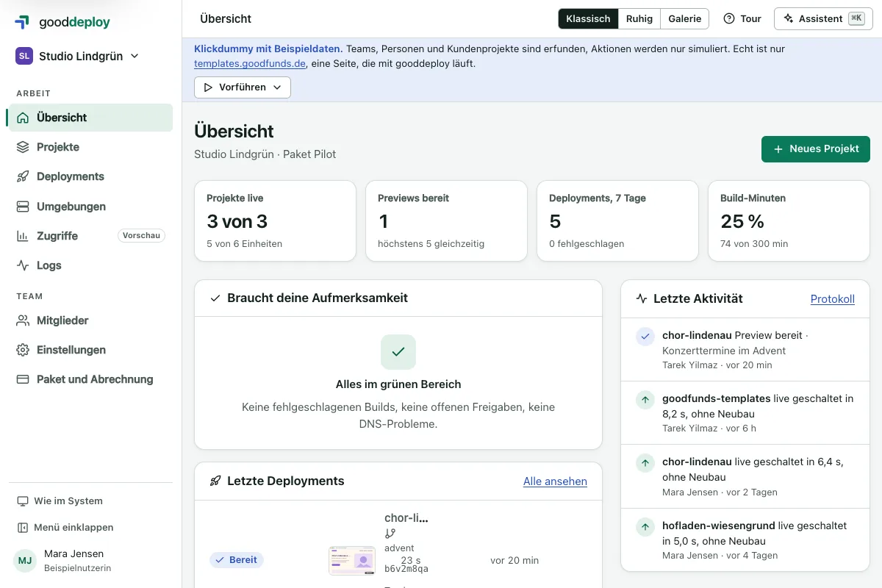Switch to Galerie view mode
Image resolution: width=882 pixels, height=588 pixels.
[x=684, y=18]
